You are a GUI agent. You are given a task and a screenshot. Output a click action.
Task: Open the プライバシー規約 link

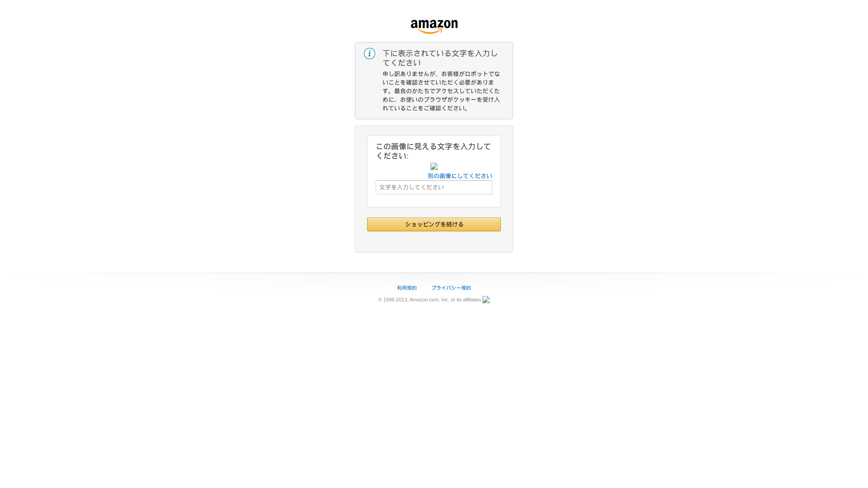point(451,288)
